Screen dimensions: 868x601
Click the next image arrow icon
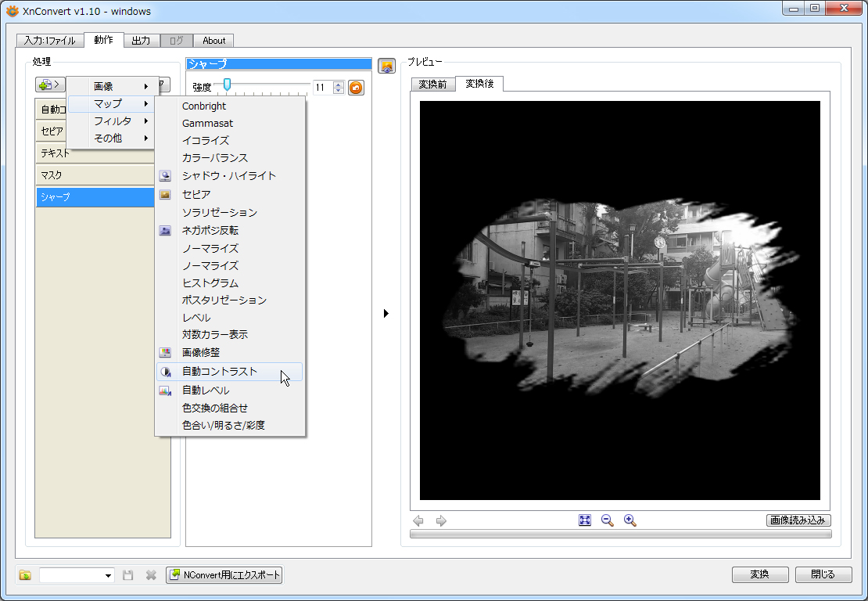coord(441,520)
